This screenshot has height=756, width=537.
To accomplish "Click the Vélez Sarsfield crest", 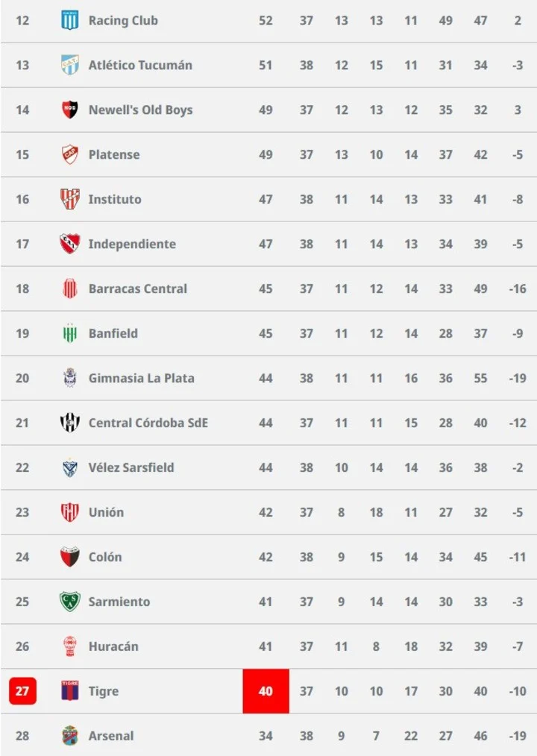I will click(x=69, y=467).
